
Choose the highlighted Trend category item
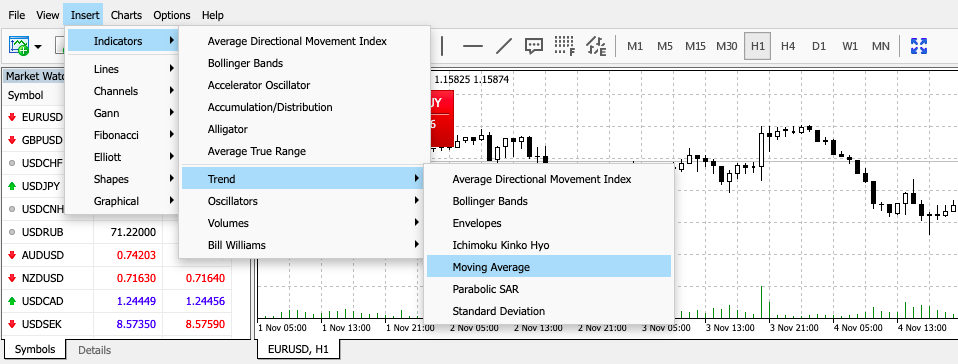(304, 179)
